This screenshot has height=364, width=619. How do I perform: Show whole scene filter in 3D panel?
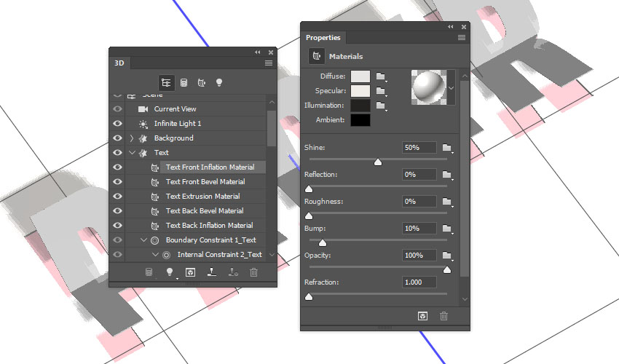coord(166,82)
